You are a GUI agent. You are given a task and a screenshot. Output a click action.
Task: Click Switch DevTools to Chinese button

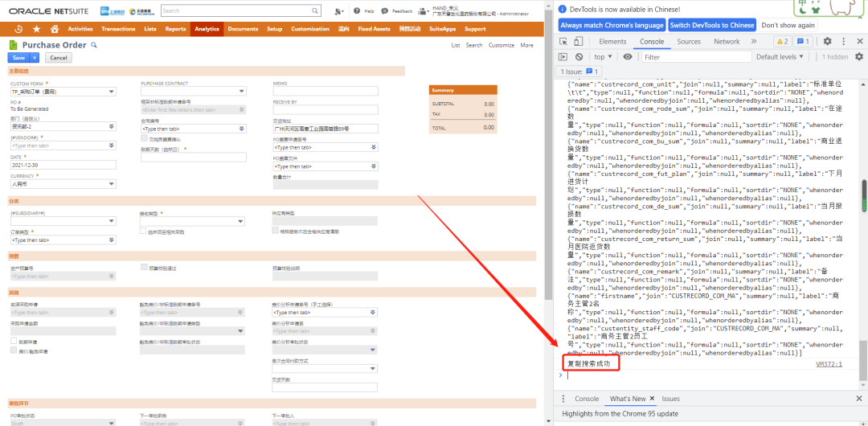click(712, 25)
